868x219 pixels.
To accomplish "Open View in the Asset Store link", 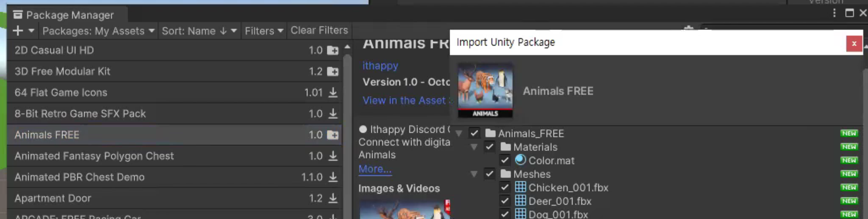I will click(406, 101).
